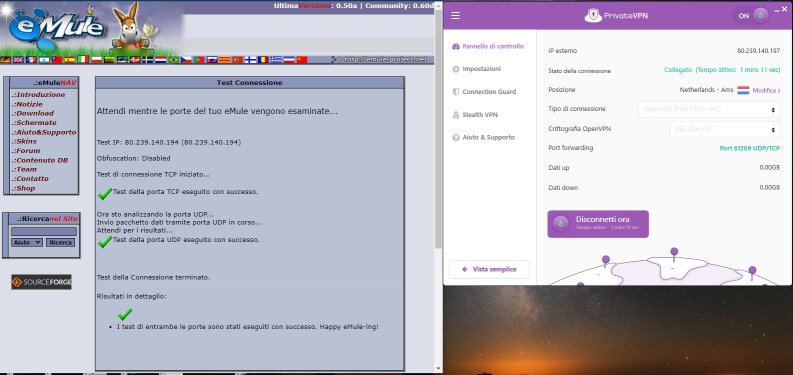Open the Contatto nav link
Image resolution: width=793 pixels, height=375 pixels.
pos(30,179)
